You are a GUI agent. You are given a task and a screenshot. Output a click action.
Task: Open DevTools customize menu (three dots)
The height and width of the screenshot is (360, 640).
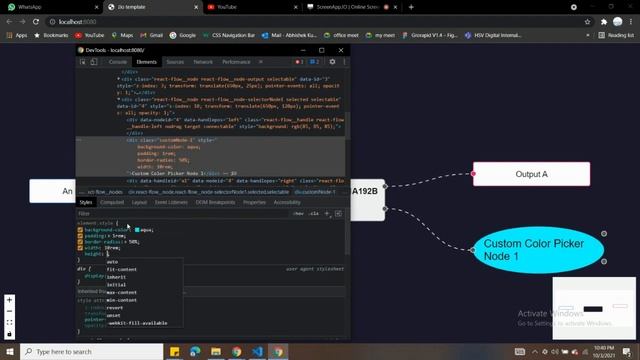click(344, 62)
